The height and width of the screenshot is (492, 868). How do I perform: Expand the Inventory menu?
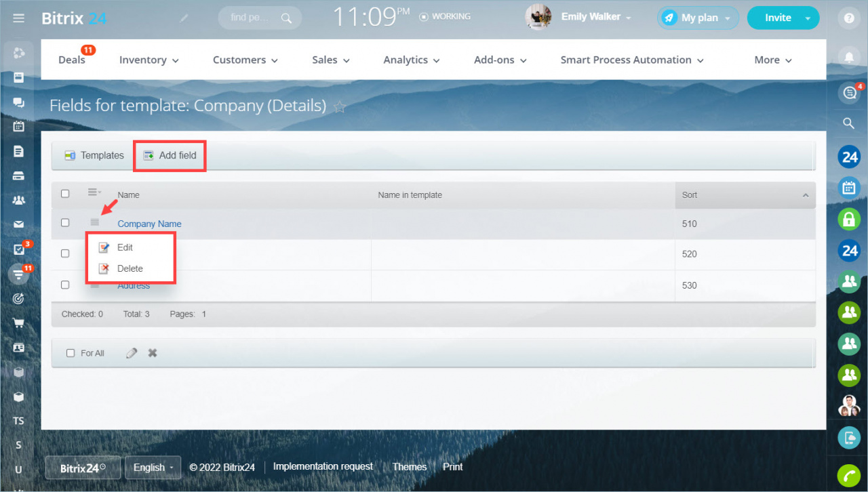pos(149,60)
